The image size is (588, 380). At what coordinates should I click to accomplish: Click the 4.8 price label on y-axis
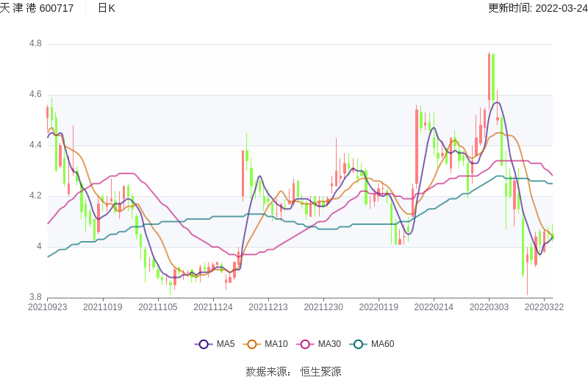35,44
